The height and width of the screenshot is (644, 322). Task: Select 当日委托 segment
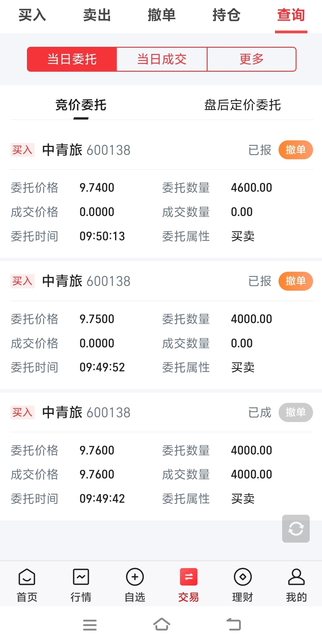[72, 59]
